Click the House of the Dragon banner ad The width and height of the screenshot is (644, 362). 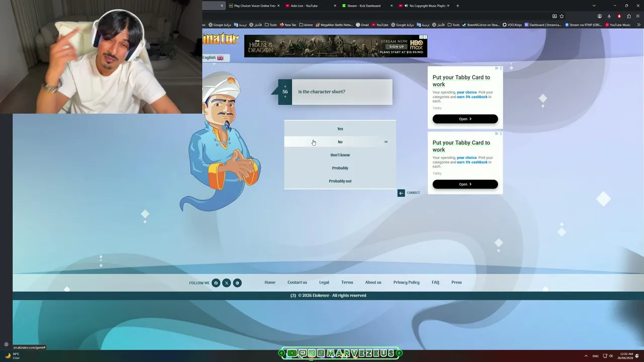click(x=336, y=46)
